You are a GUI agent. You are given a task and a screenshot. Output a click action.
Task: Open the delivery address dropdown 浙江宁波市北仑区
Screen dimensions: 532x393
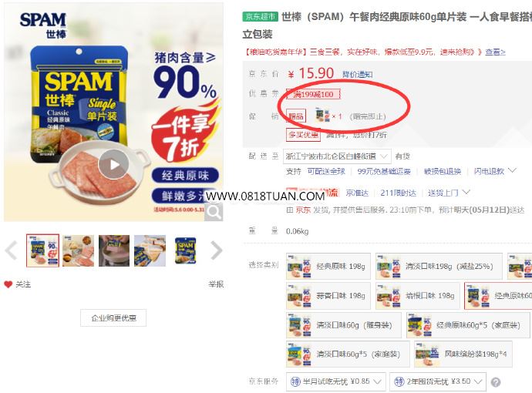[x=337, y=156]
